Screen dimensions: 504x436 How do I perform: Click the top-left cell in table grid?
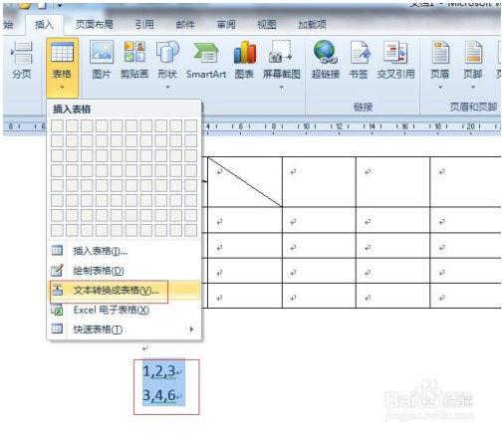coord(57,125)
